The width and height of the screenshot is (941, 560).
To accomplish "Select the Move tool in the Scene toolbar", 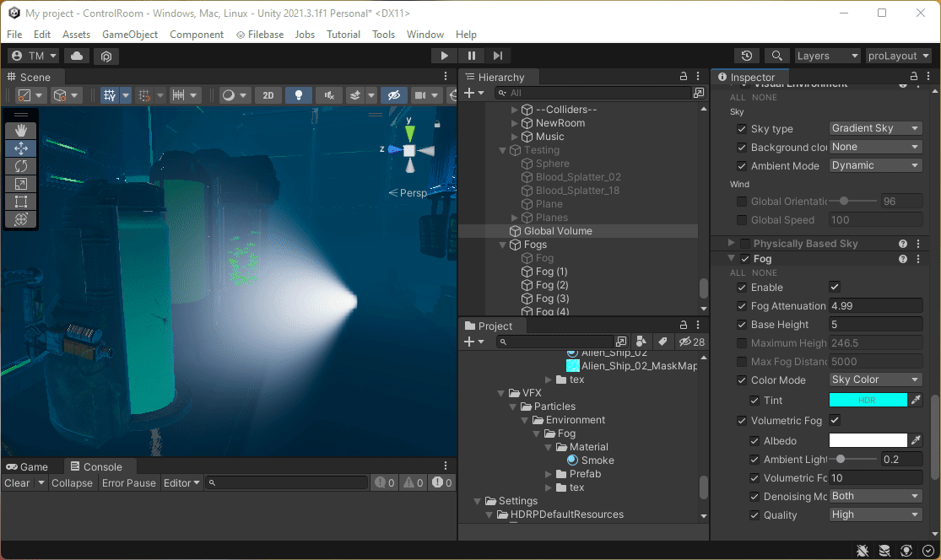I will point(21,148).
